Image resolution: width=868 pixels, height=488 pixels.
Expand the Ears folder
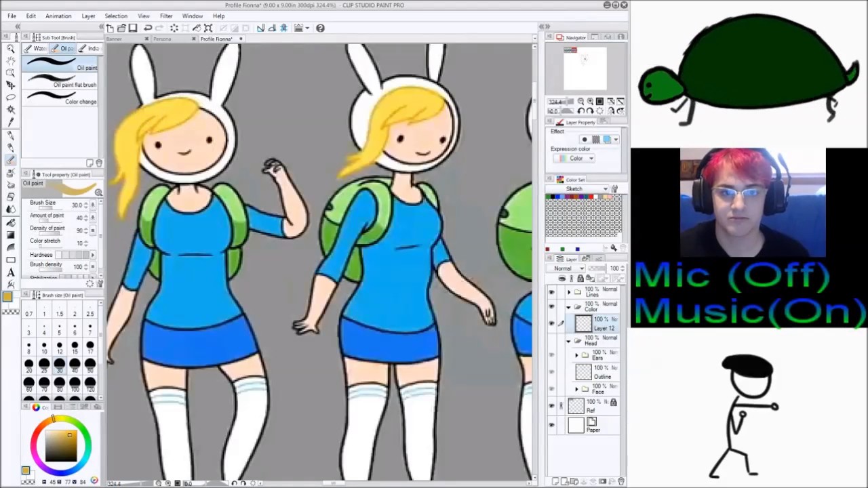pos(577,355)
